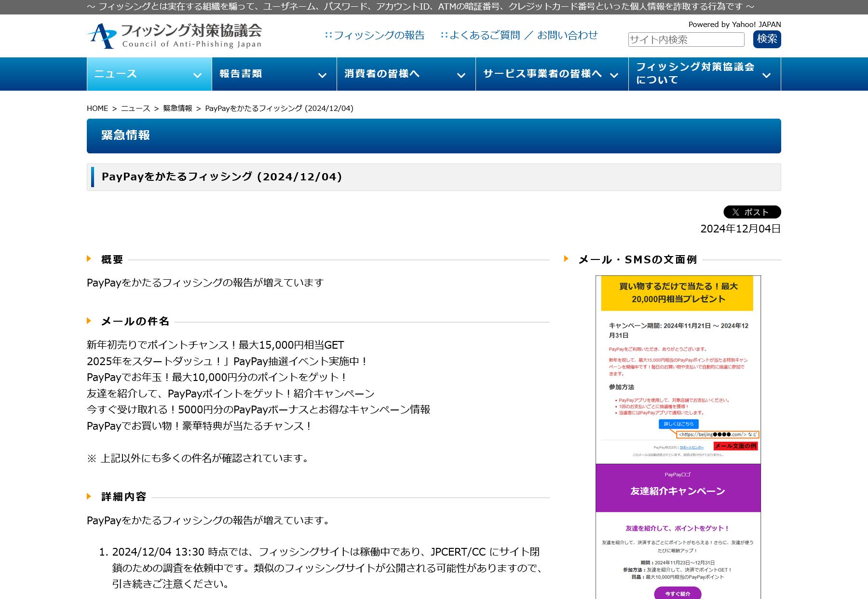Screen dimensions: 868x599
Task: Click the article title PayPayをかたるフィッシング (2024/12/04)
Action: [222, 177]
